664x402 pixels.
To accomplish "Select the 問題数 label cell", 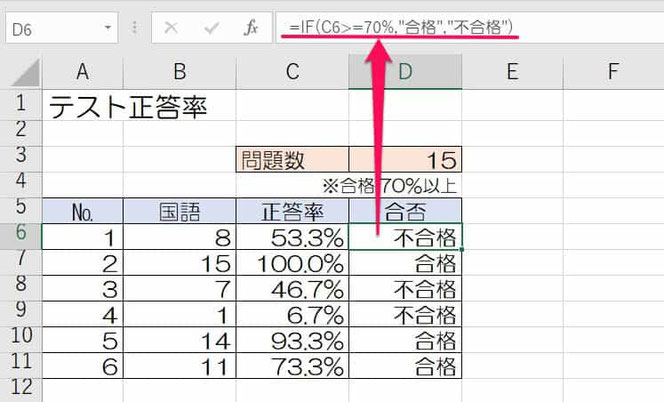I will click(x=292, y=160).
